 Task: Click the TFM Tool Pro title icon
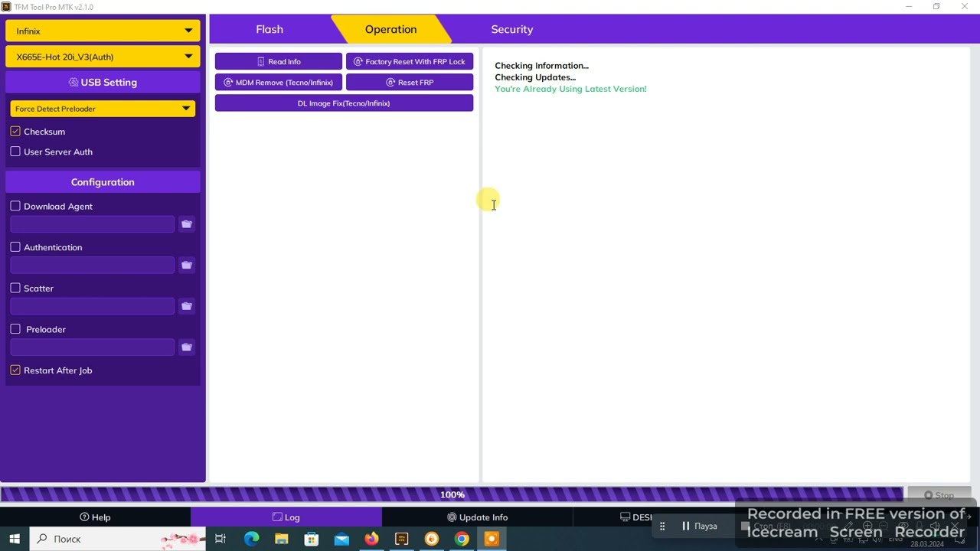[x=6, y=7]
